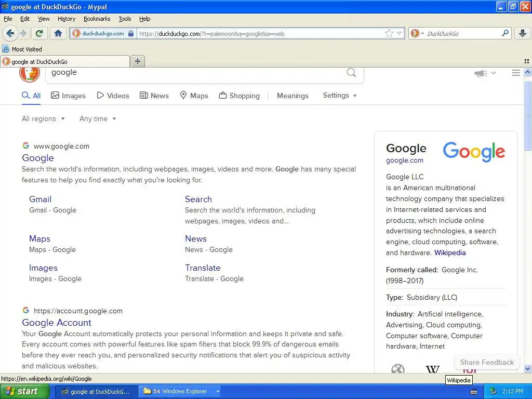Expand the All regions filter
Image resolution: width=532 pixels, height=399 pixels.
click(43, 119)
